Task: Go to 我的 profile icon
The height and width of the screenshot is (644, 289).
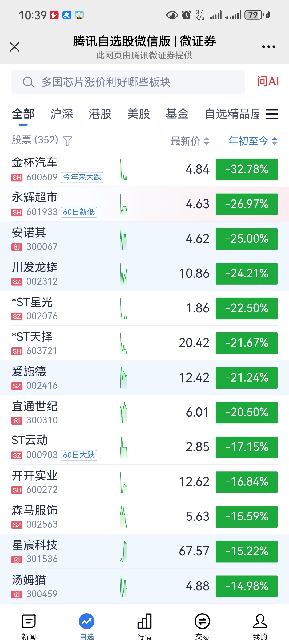Action: (260, 621)
